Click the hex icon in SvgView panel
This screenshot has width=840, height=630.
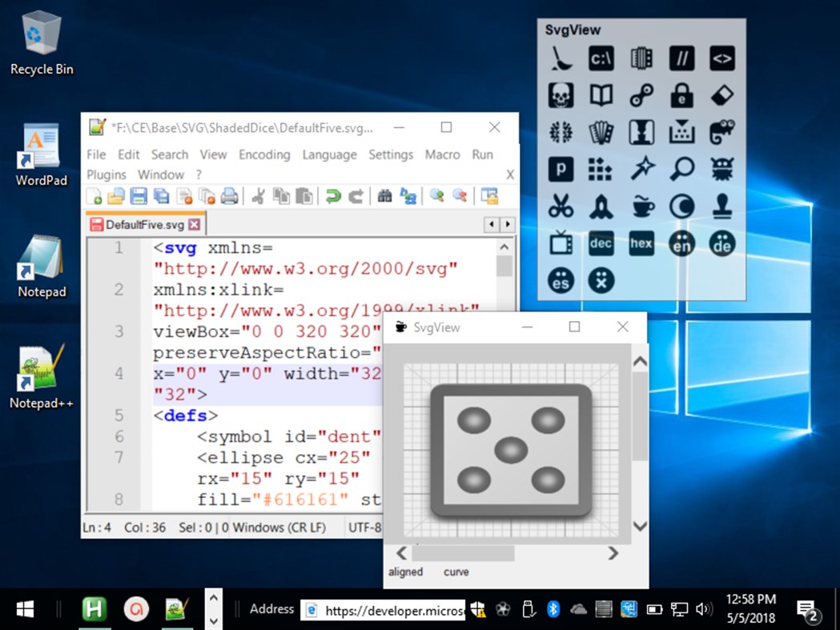point(641,243)
